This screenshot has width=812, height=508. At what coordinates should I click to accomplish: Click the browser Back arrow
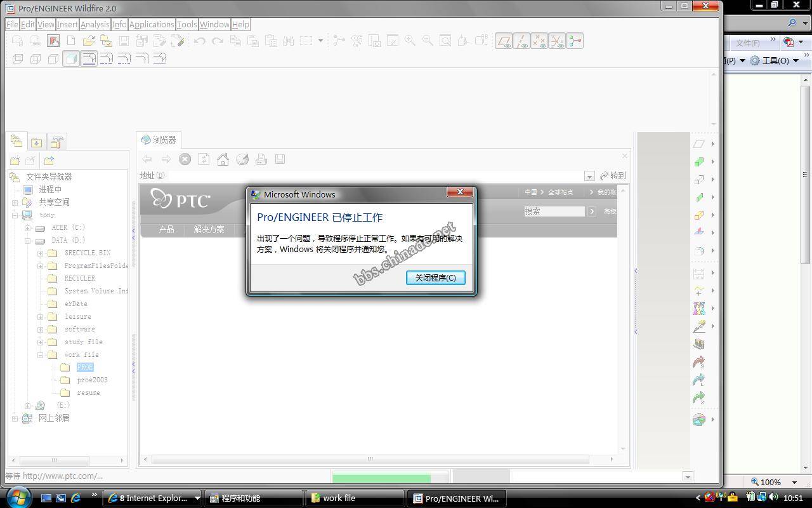pyautogui.click(x=147, y=159)
